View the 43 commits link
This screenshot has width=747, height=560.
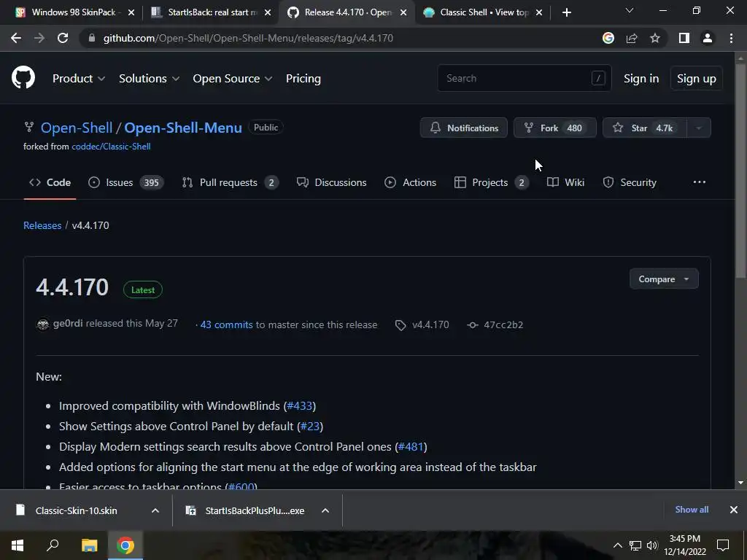(226, 324)
